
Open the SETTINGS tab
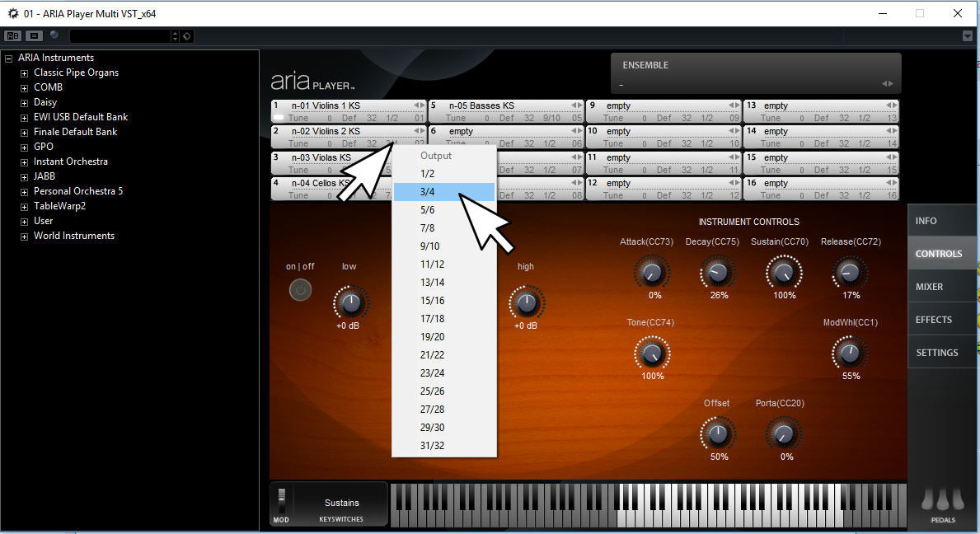pos(942,352)
